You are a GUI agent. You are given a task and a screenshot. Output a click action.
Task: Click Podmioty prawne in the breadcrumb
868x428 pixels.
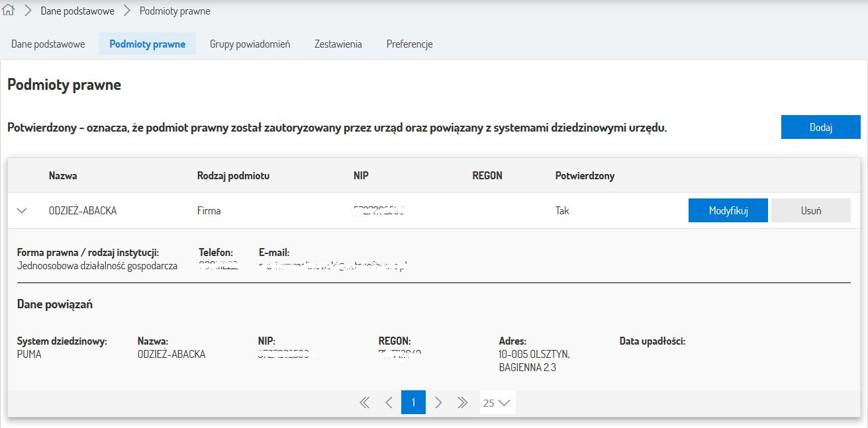point(175,11)
